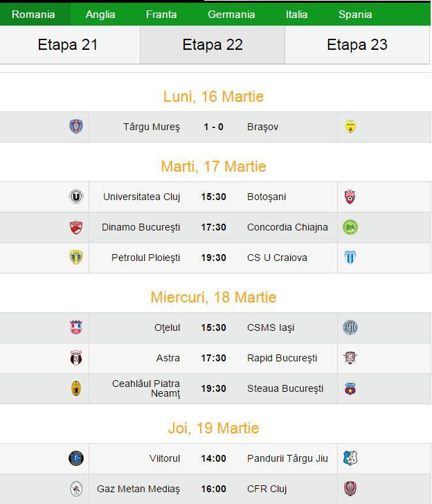Click the Astra team name
This screenshot has height=504, width=432.
(x=168, y=358)
